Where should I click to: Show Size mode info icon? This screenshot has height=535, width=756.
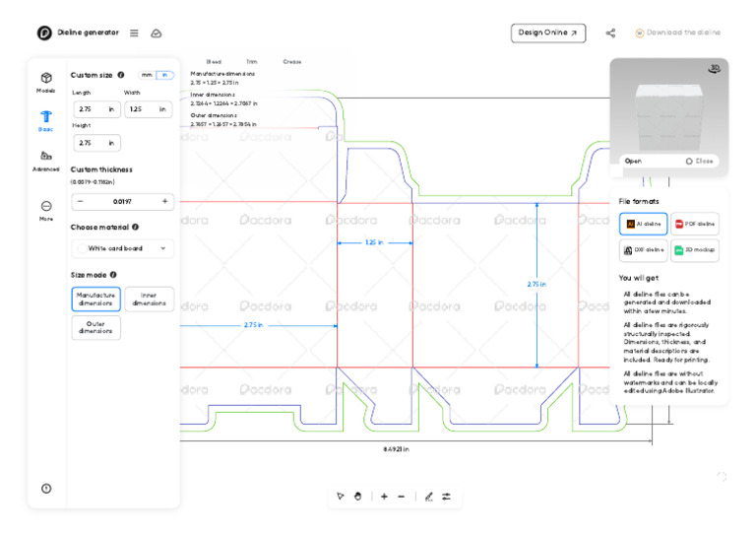point(113,275)
